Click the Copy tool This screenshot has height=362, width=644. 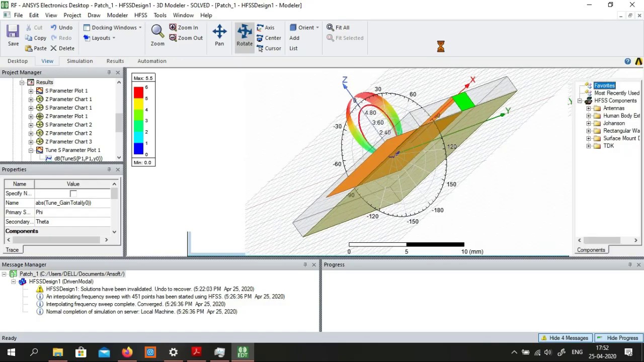pyautogui.click(x=36, y=38)
